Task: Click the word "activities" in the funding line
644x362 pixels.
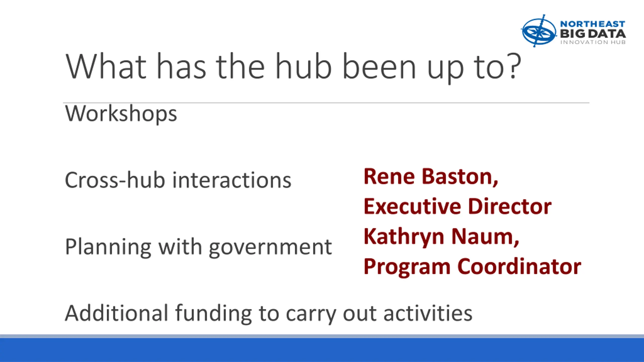Action: (428, 313)
